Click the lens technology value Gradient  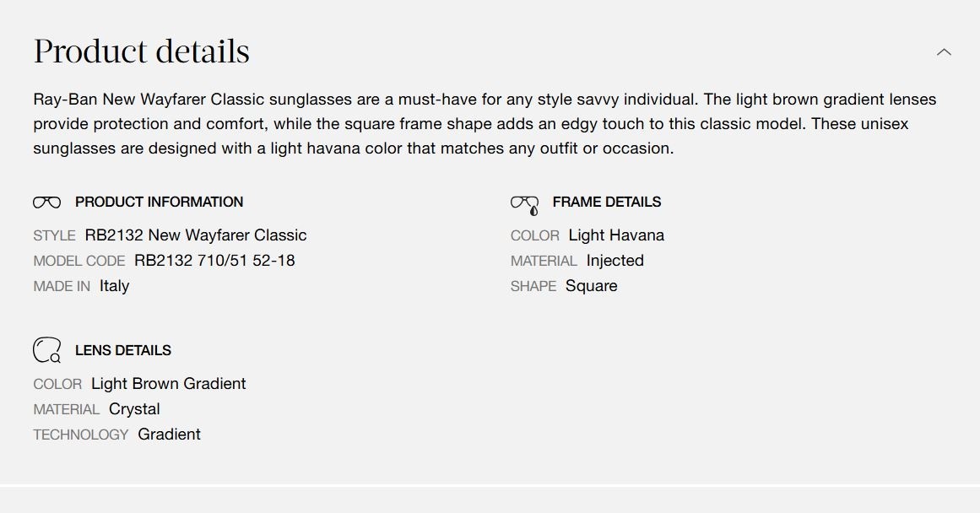169,435
